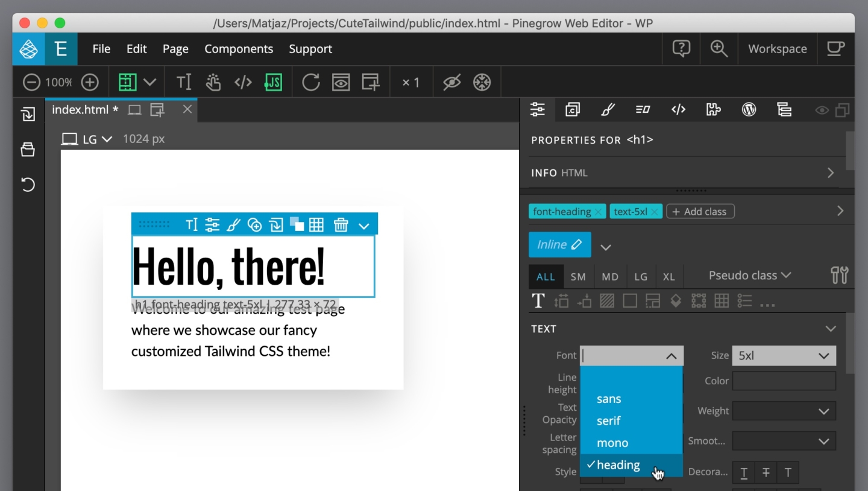Click the ×1 multiplier button
The width and height of the screenshot is (868, 491).
tap(411, 83)
